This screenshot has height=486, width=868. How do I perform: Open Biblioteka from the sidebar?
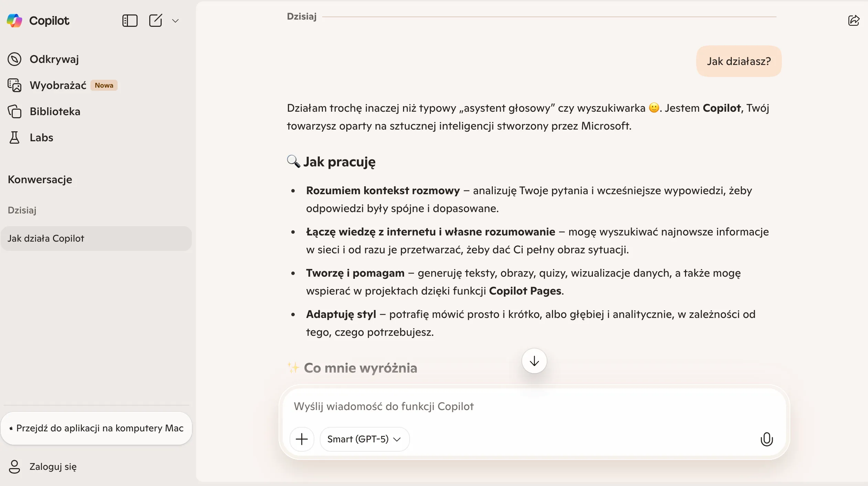tap(55, 111)
